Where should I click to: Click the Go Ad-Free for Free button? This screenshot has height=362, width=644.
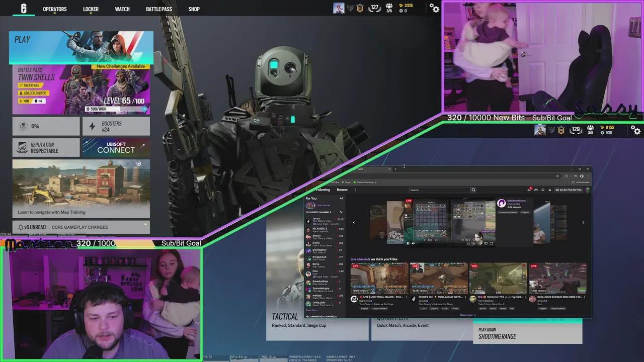[x=570, y=190]
